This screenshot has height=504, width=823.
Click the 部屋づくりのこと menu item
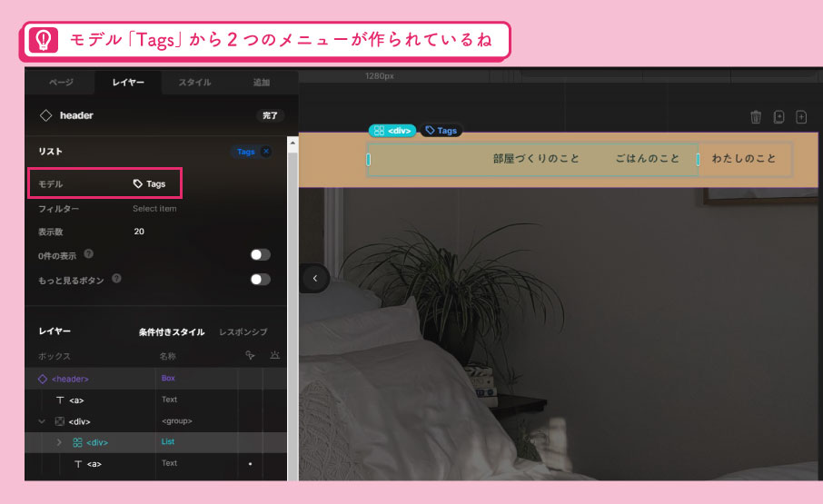click(x=536, y=158)
